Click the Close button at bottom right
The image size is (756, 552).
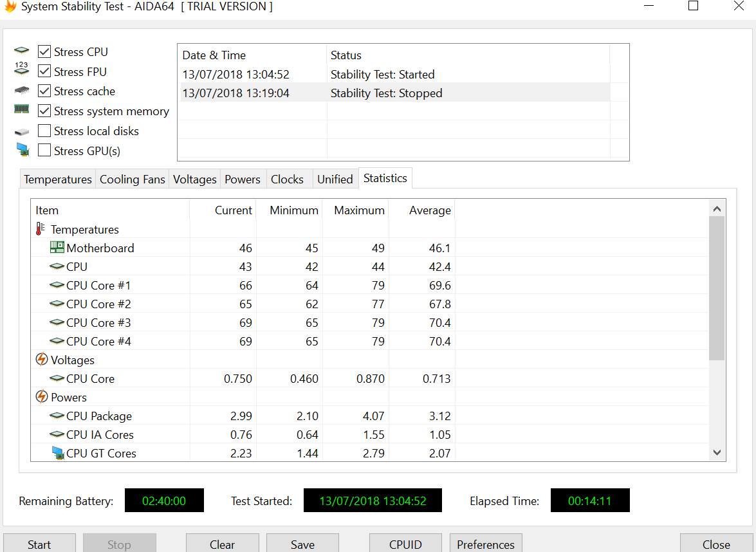[x=716, y=544]
